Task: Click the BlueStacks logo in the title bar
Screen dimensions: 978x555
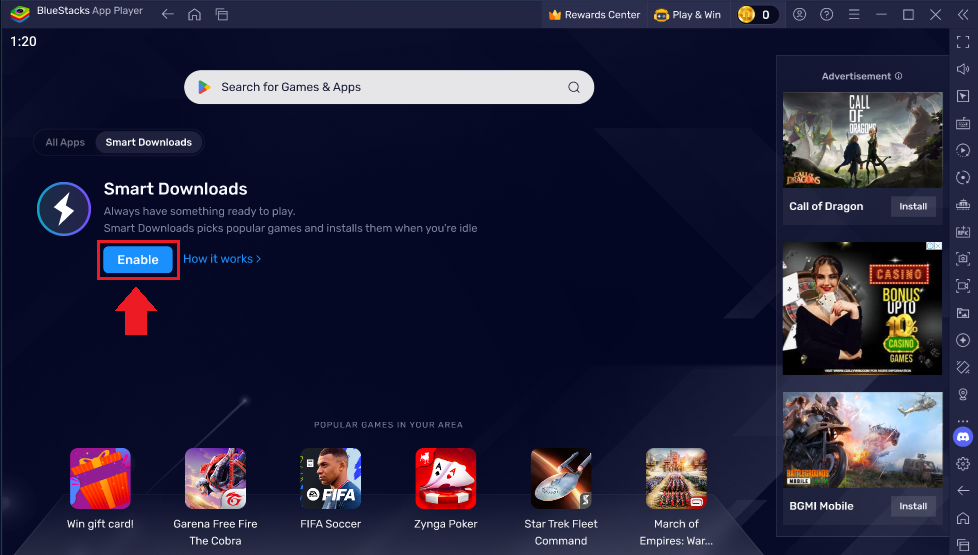Action: (x=20, y=14)
